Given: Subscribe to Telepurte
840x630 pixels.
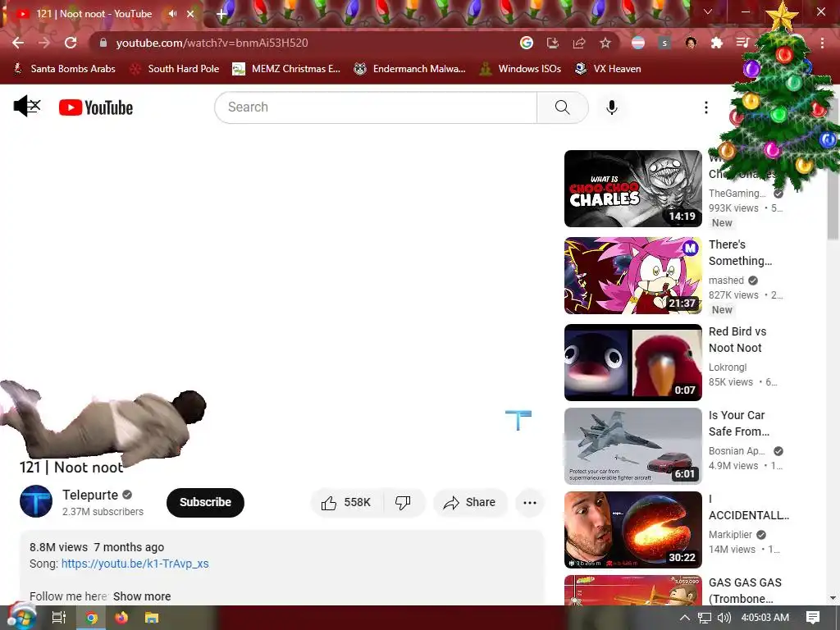Looking at the screenshot, I should (205, 503).
